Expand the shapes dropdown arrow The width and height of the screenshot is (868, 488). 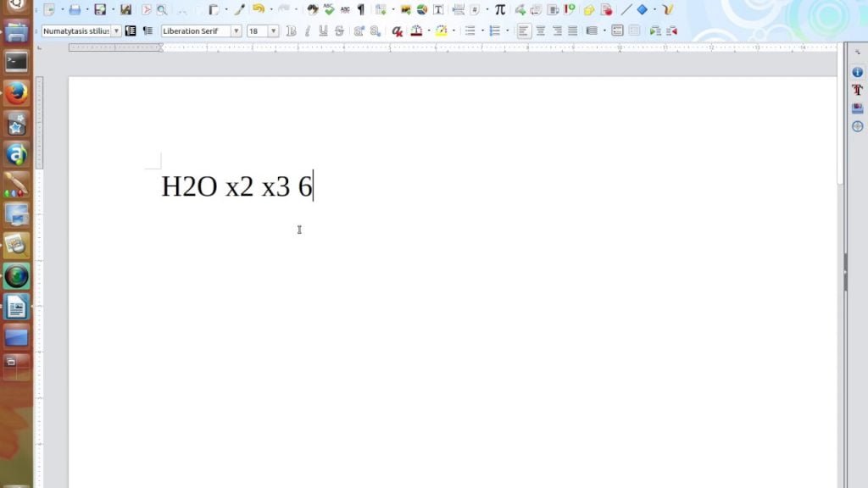coord(655,9)
